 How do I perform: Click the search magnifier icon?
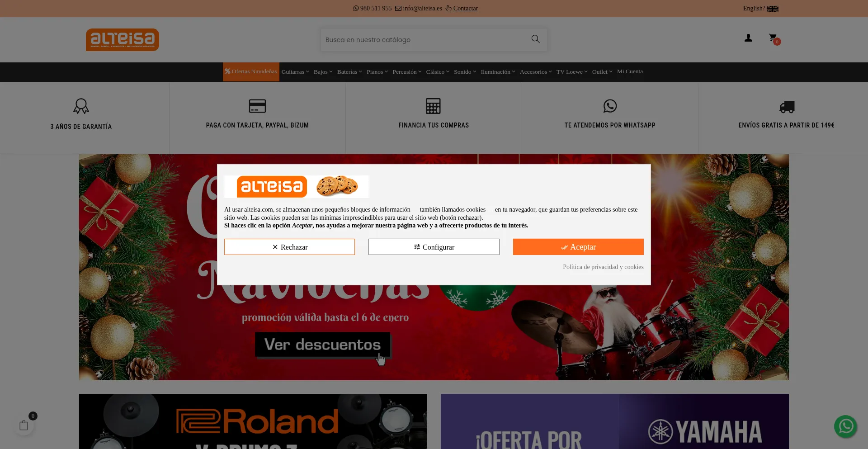tap(535, 39)
